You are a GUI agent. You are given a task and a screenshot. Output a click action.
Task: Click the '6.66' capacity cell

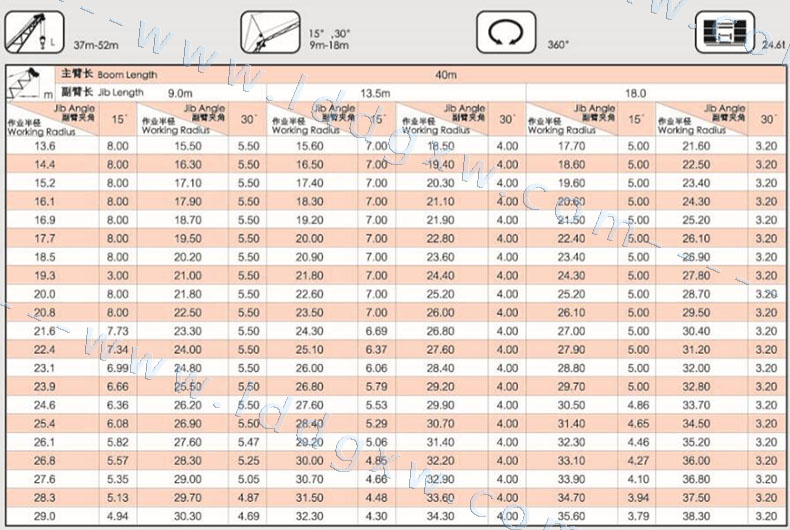coord(118,387)
